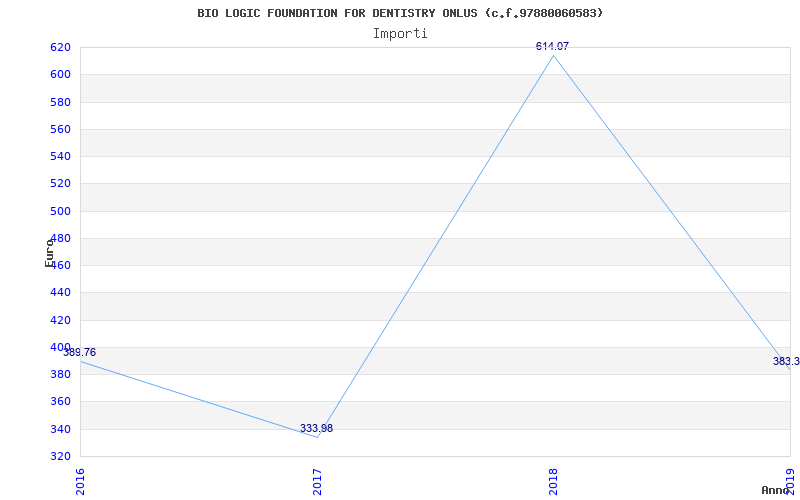
Task: Click the 600 y-axis value
Action: [x=60, y=74]
